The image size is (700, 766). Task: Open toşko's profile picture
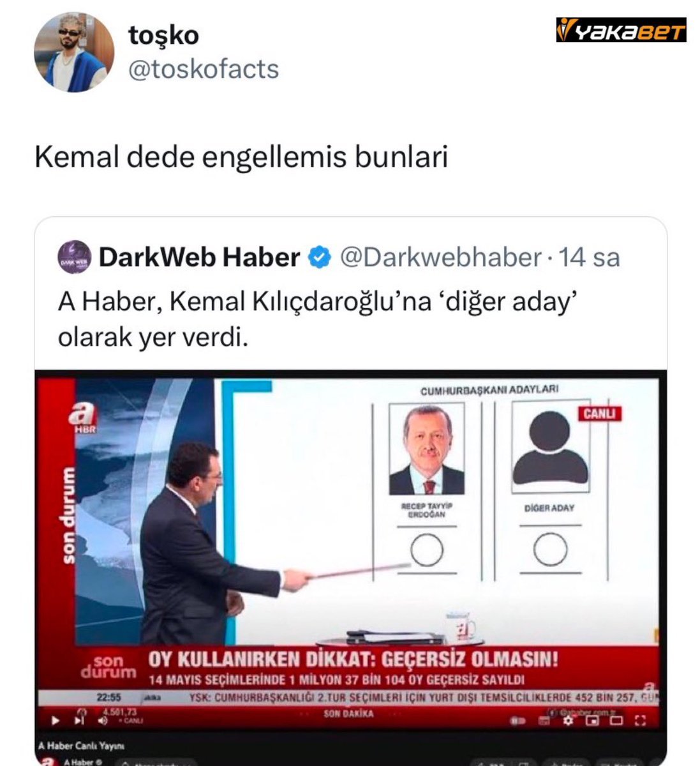[x=74, y=52]
